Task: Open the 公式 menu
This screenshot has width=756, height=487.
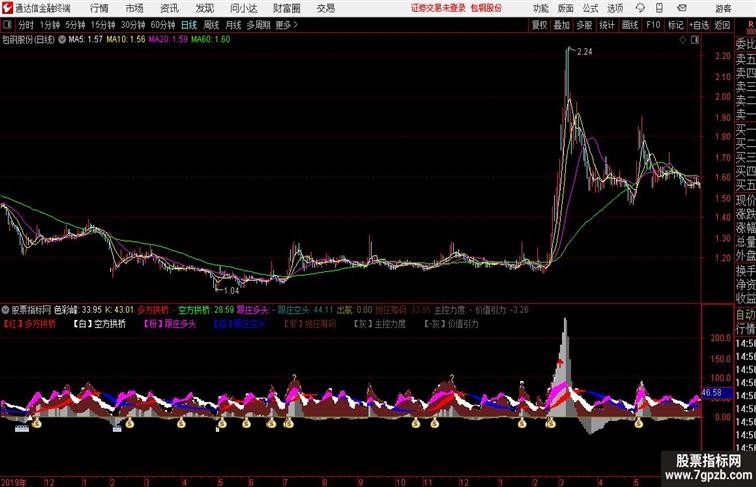Action: click(x=590, y=8)
